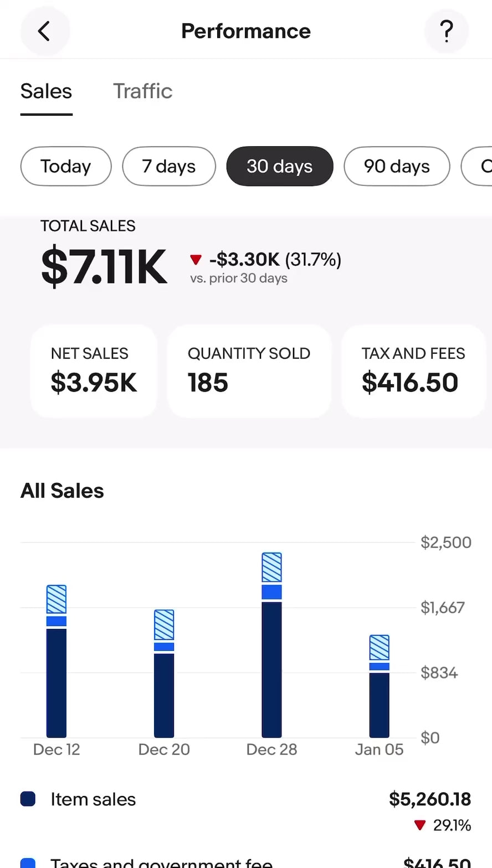Open the Tax and Fees card
Image resolution: width=492 pixels, height=868 pixels.
tap(413, 370)
